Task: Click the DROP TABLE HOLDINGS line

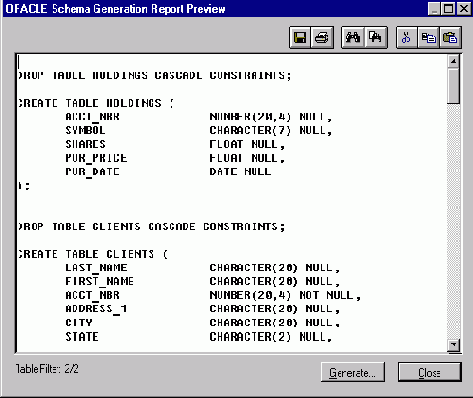Action: (155, 75)
